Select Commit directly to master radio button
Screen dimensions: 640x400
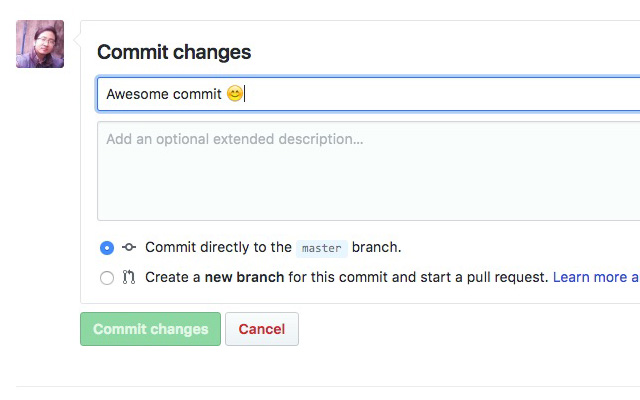[107, 248]
